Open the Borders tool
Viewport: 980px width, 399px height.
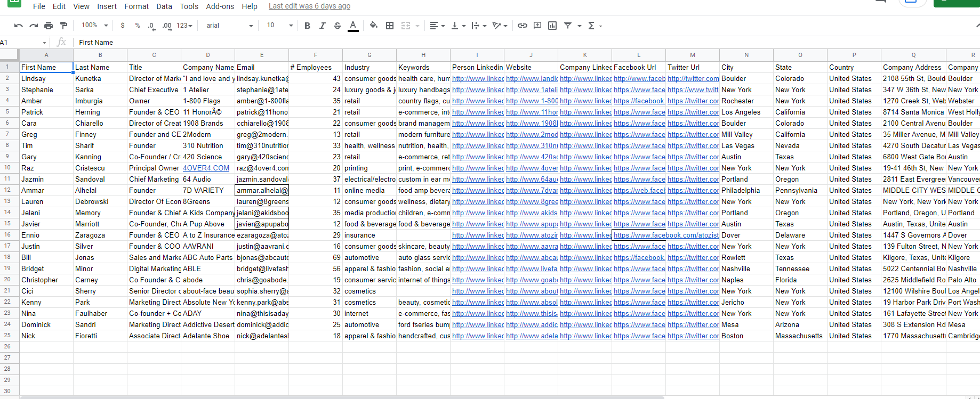click(x=390, y=26)
